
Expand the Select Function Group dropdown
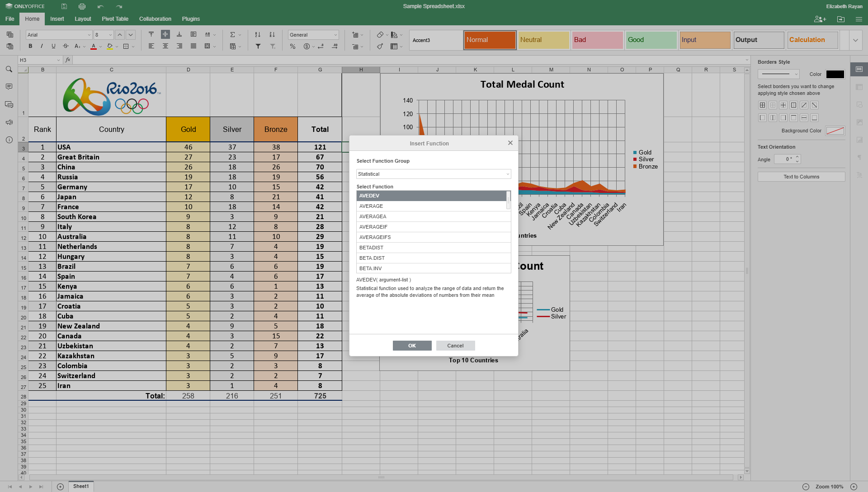click(434, 174)
